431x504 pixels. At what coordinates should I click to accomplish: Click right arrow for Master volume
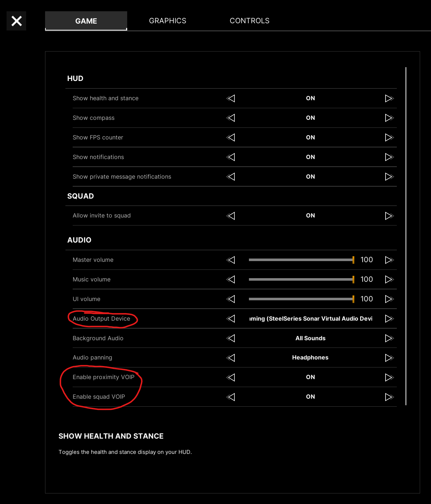click(389, 260)
